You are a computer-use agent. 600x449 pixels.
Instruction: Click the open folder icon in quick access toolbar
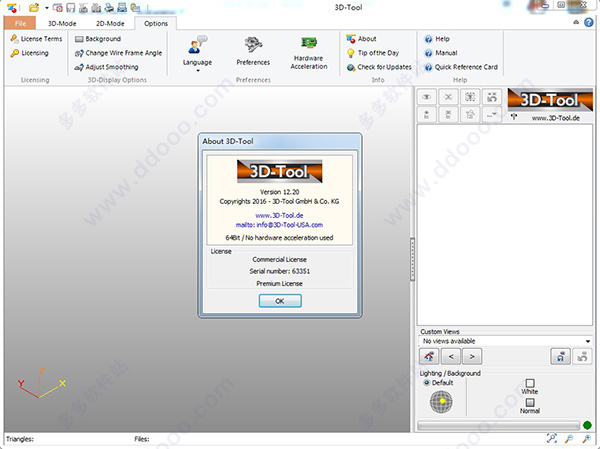pos(34,7)
